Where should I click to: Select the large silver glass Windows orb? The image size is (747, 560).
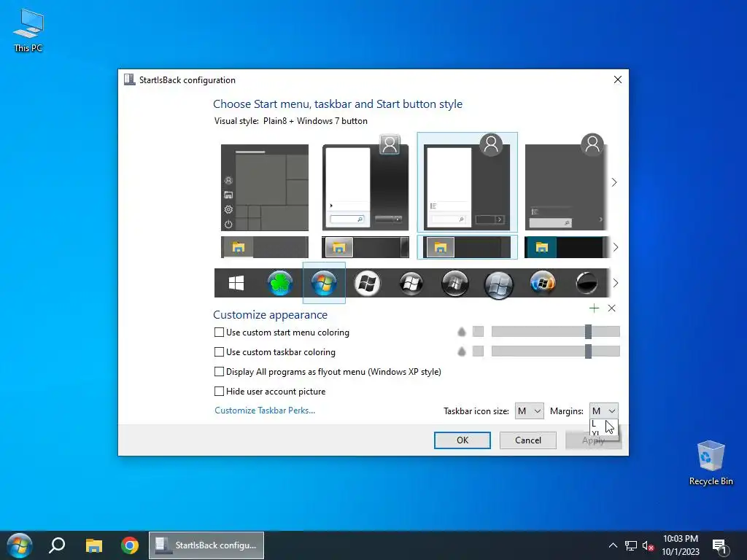click(498, 285)
